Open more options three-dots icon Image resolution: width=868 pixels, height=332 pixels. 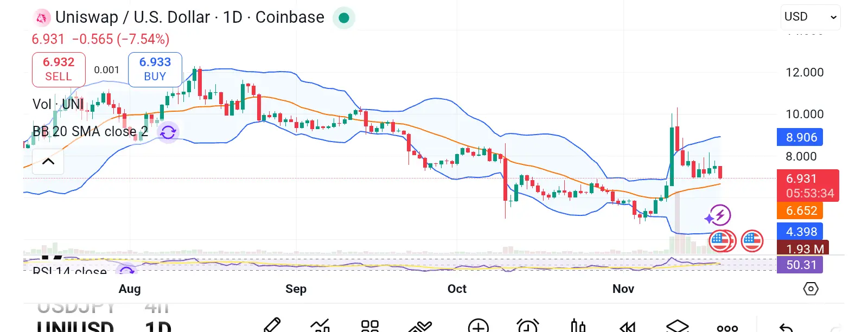(x=727, y=328)
